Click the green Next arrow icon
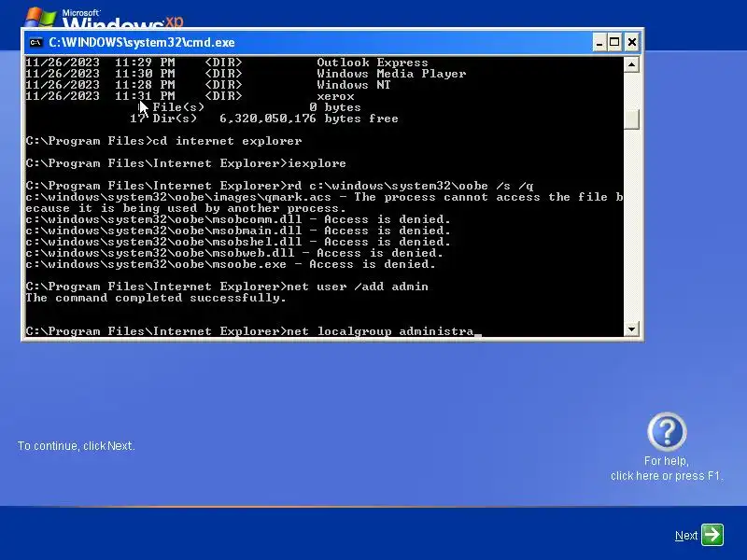The height and width of the screenshot is (560, 747). (x=712, y=535)
